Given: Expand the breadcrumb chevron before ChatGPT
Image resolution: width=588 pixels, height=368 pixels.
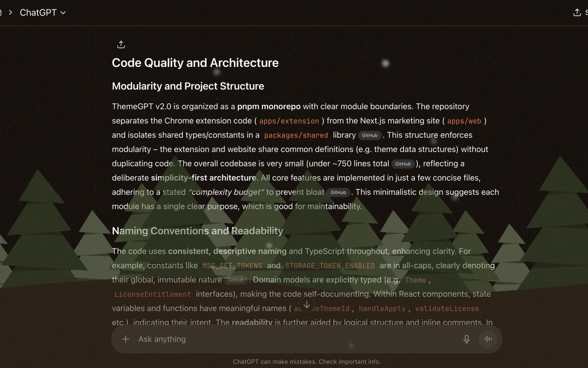Looking at the screenshot, I should pyautogui.click(x=11, y=12).
